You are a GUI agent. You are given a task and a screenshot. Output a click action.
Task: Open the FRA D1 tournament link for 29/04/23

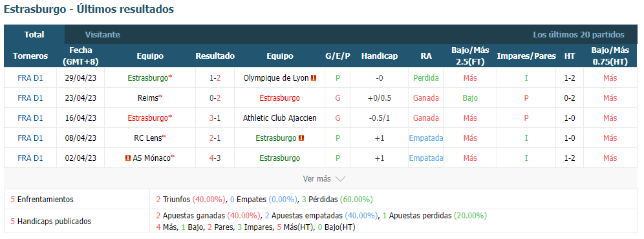pos(30,78)
